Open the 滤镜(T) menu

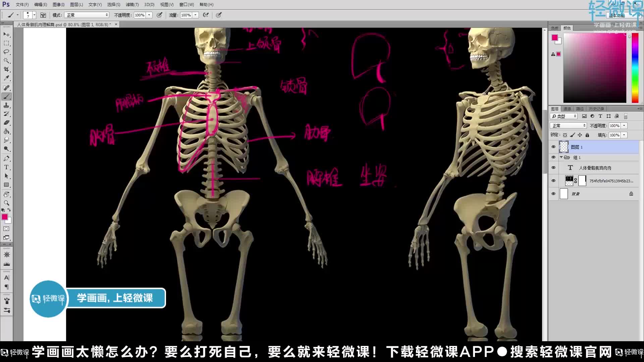(x=132, y=5)
